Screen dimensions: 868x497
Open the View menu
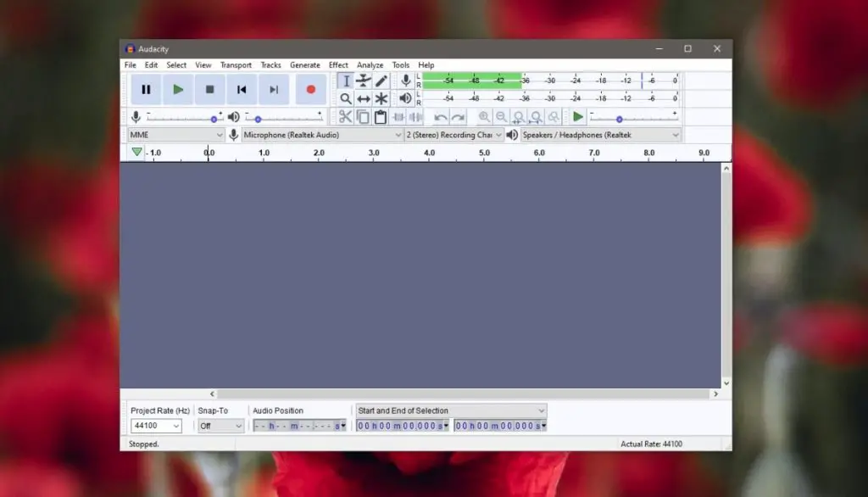203,64
